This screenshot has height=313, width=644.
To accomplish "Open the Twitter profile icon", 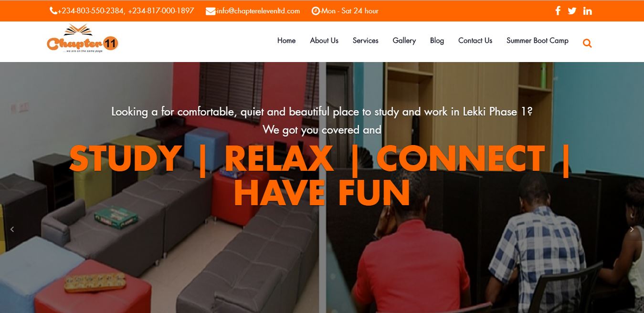I will click(572, 11).
